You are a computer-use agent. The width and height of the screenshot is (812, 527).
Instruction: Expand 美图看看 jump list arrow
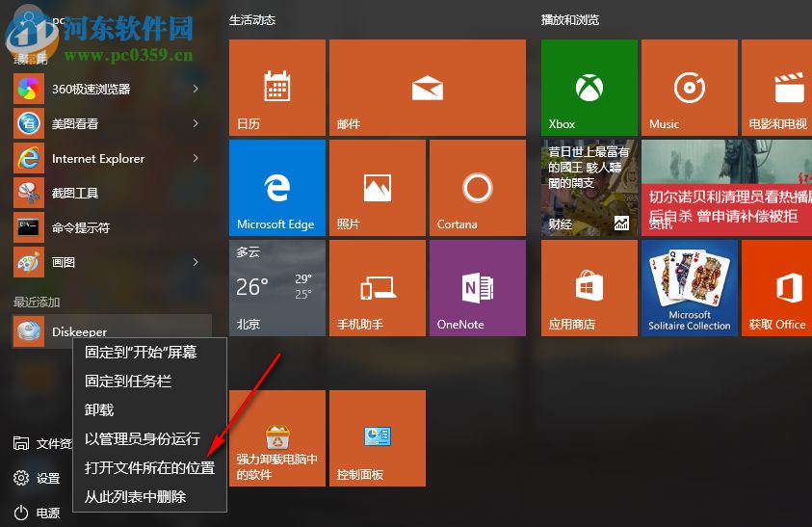coord(196,123)
